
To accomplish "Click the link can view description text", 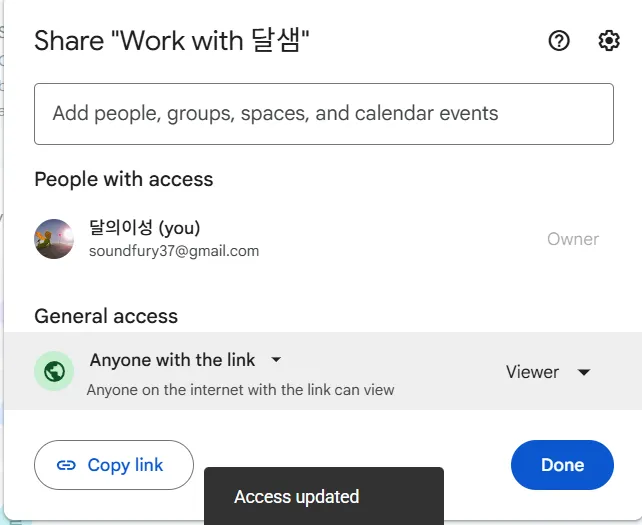I will click(x=240, y=389).
